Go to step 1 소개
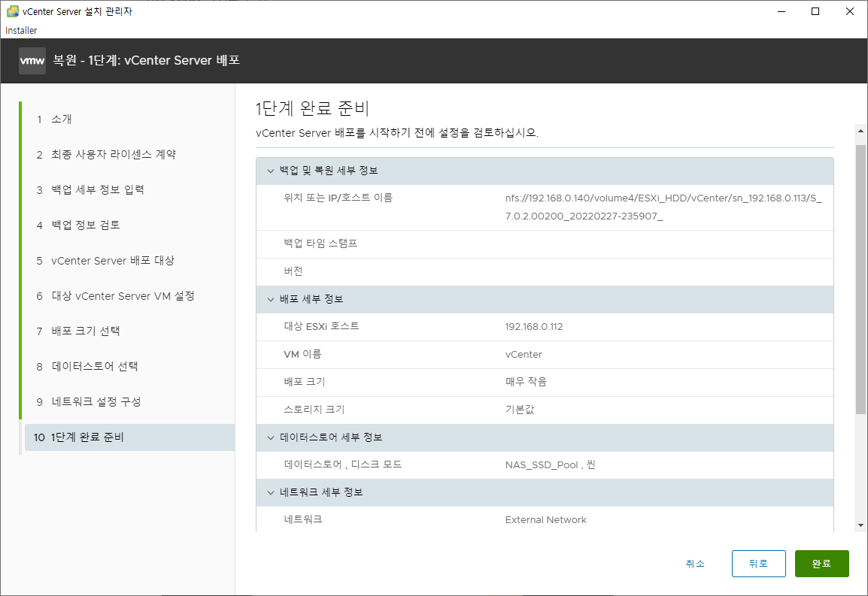Viewport: 868px width, 596px height. click(x=54, y=119)
